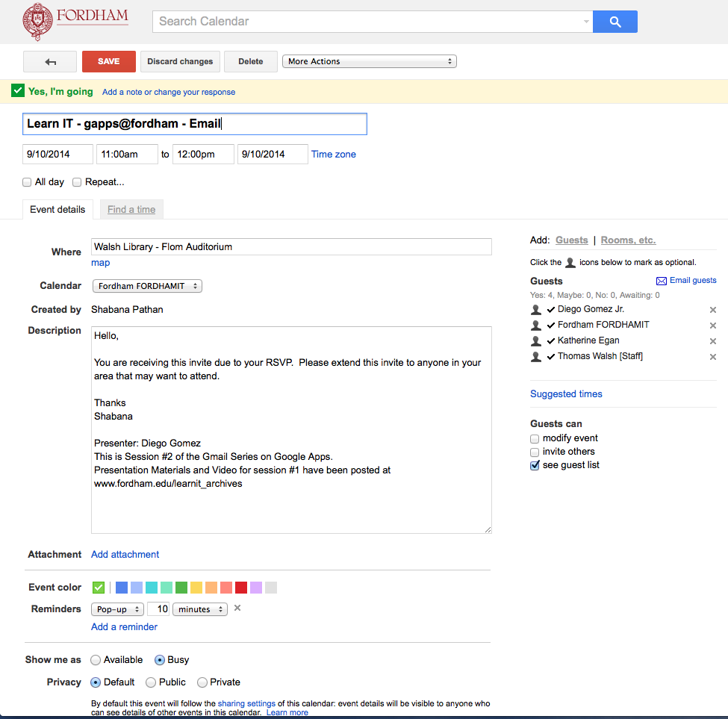
Task: Click the event title field
Action: (x=195, y=124)
